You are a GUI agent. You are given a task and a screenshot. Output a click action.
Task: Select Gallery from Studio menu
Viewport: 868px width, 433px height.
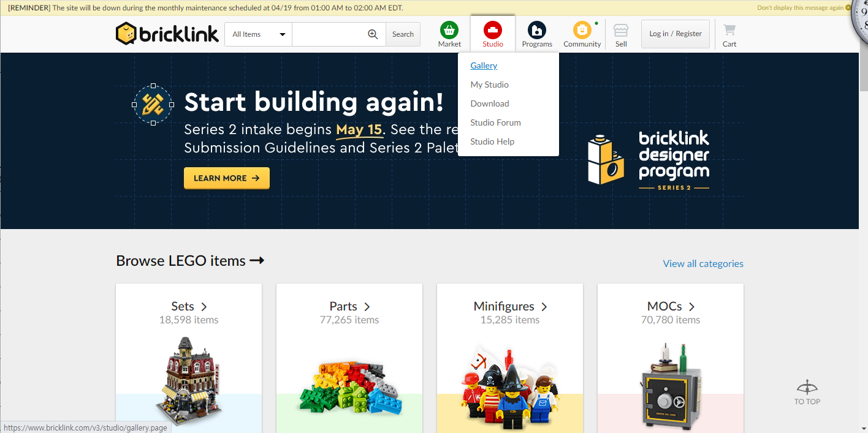(484, 66)
